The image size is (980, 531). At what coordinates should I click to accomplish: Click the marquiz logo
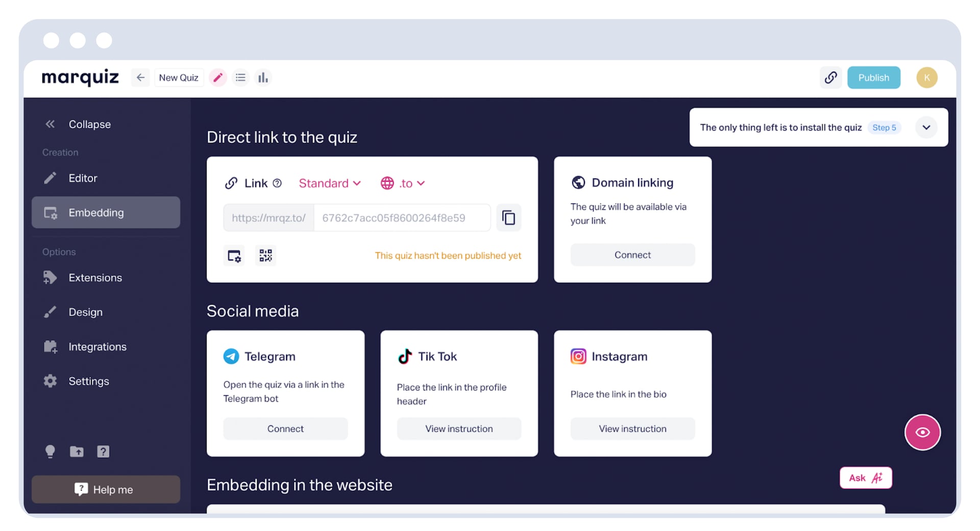80,78
